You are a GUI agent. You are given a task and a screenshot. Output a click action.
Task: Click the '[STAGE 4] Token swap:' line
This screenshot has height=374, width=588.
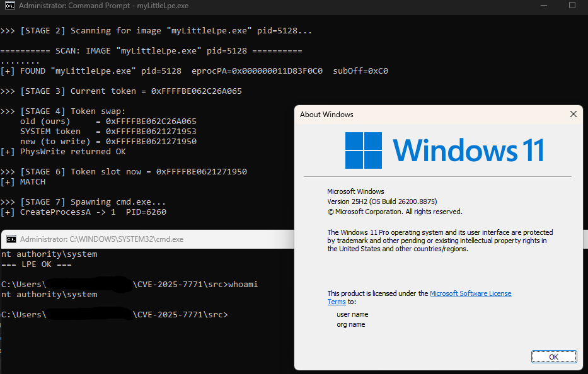point(63,111)
